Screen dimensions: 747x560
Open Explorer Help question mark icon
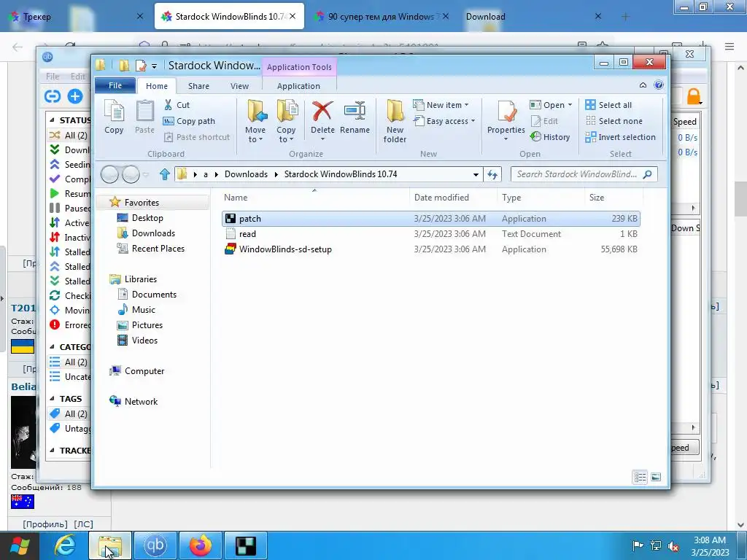coord(659,85)
